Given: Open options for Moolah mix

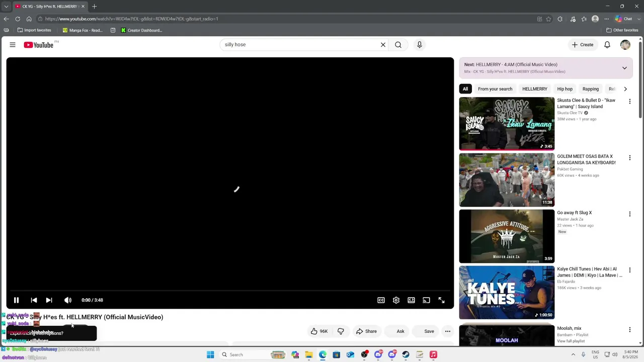Looking at the screenshot, I should pos(629,330).
